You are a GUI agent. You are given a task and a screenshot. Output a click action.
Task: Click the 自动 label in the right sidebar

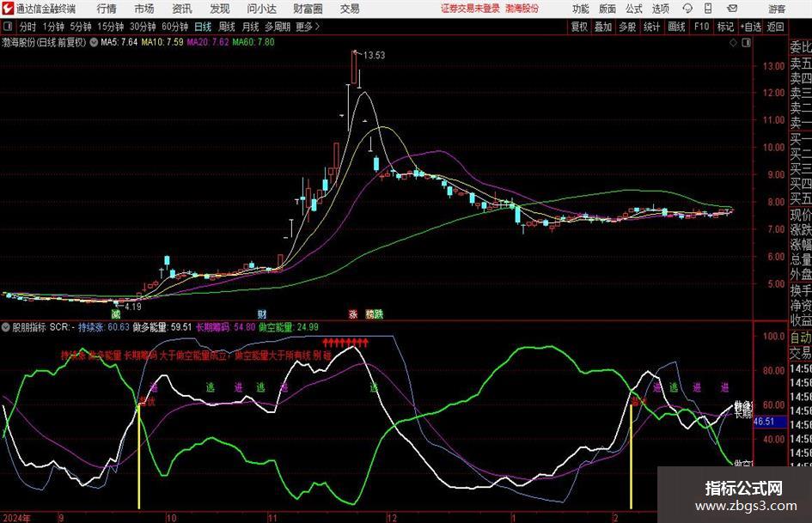(801, 338)
